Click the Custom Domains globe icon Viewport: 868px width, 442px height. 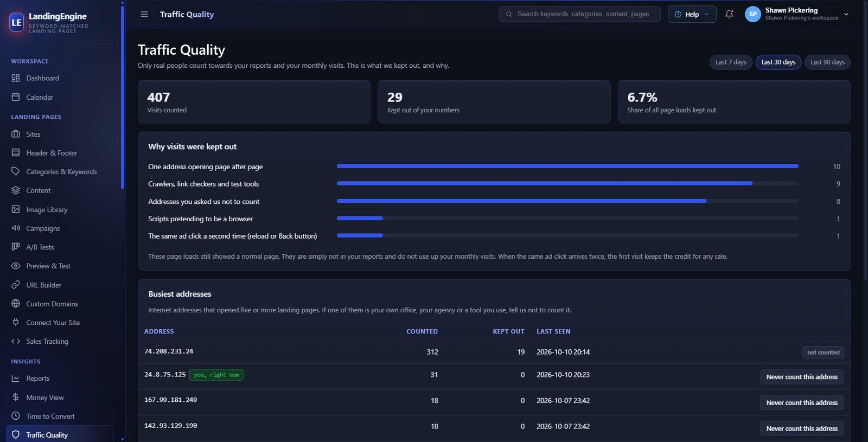(x=16, y=304)
